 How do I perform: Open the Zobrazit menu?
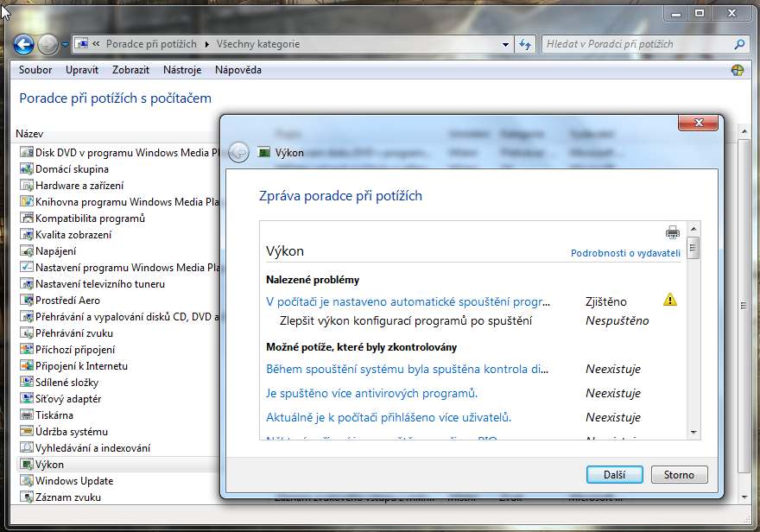coord(130,70)
